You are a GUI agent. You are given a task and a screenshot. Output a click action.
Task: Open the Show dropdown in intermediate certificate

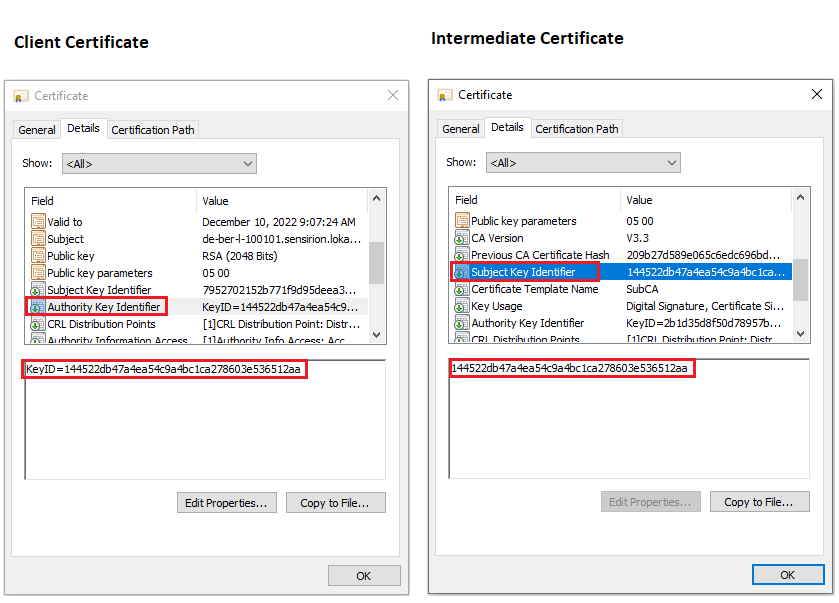583,163
